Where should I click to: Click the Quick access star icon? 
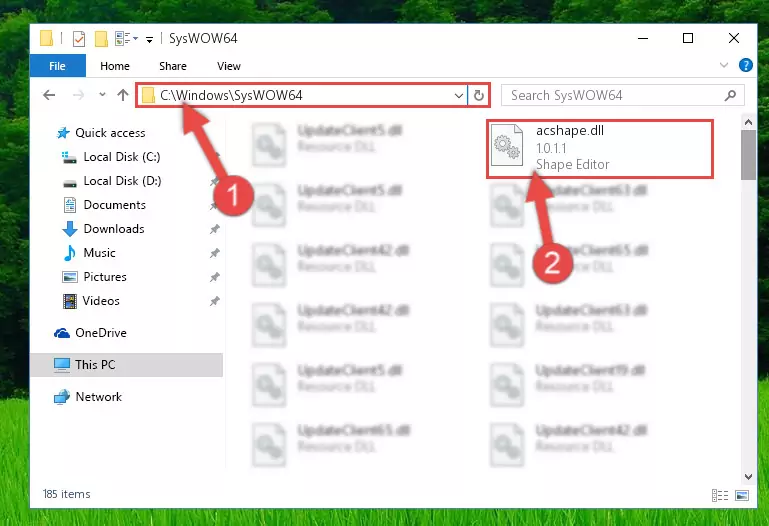pyautogui.click(x=63, y=133)
